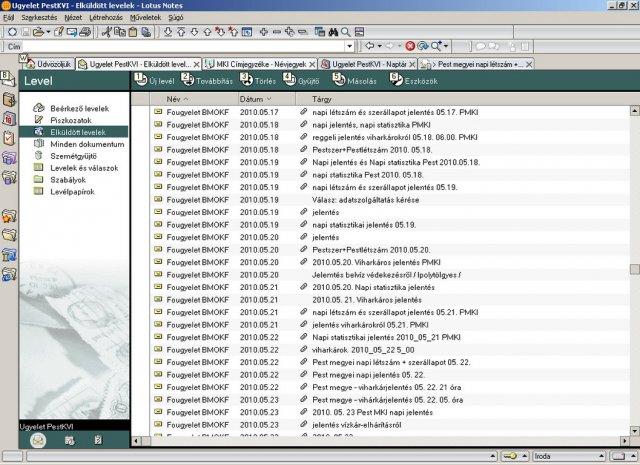Screen dimensions: 640x465
Task: Click the mail envelope icon at bottom left
Action: tap(38, 440)
